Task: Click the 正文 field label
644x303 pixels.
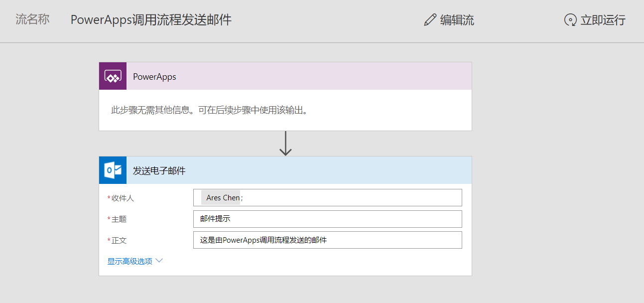Action: [119, 240]
